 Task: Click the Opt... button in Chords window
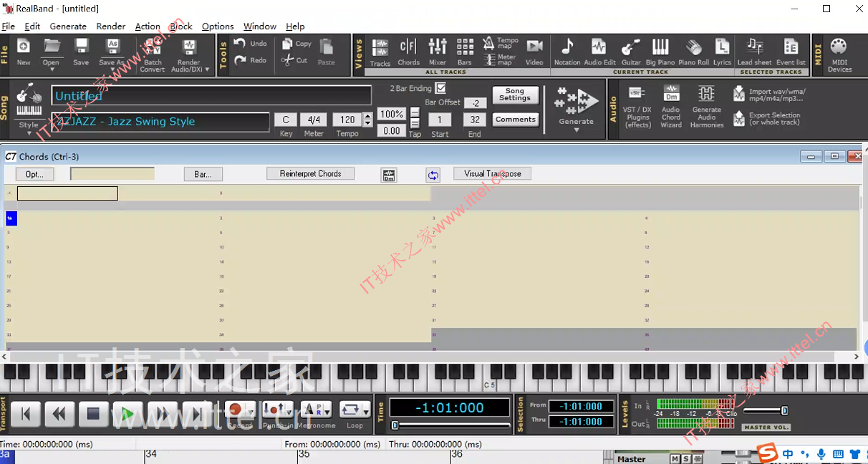[34, 175]
